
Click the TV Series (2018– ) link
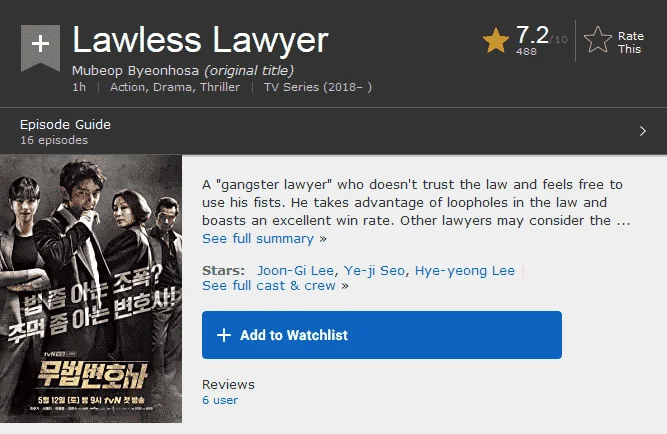[x=318, y=87]
